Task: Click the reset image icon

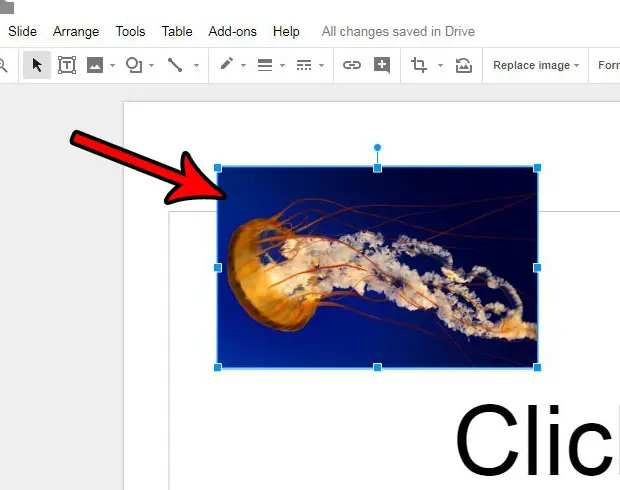Action: click(x=464, y=65)
